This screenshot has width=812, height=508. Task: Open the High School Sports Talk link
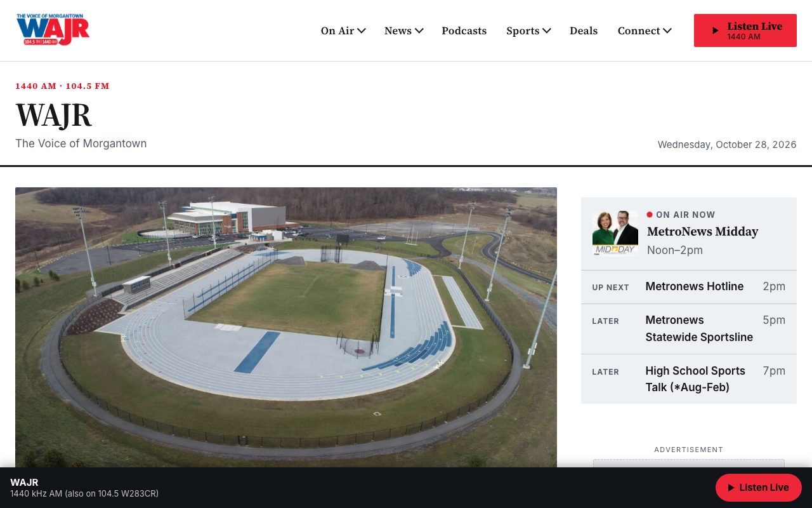[695, 379]
